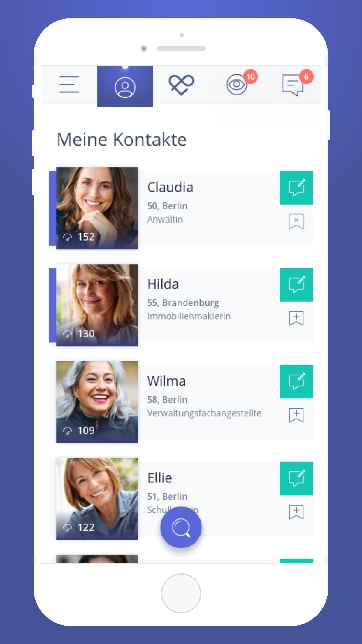Open Wilma's profile photo
The width and height of the screenshot is (362, 644).
[97, 402]
